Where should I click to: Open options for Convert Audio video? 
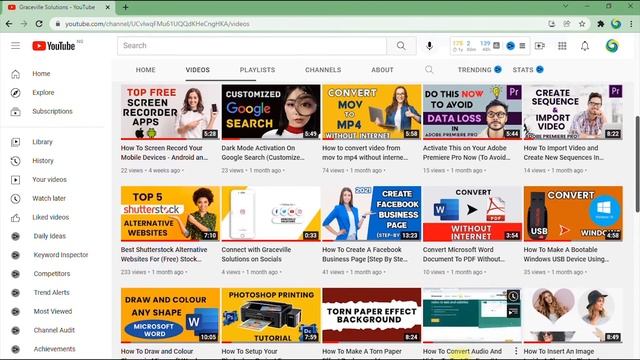516,351
